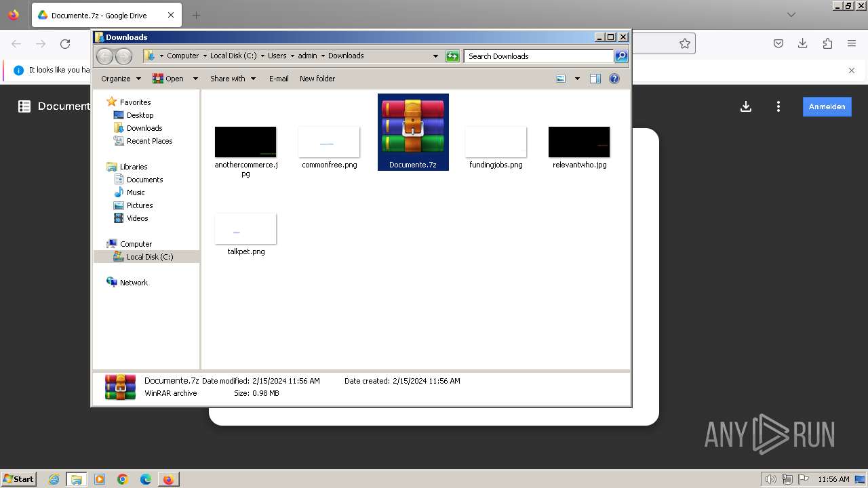Click the Firefox taskbar icon
Viewport: 868px width, 488px height.
coord(168,479)
